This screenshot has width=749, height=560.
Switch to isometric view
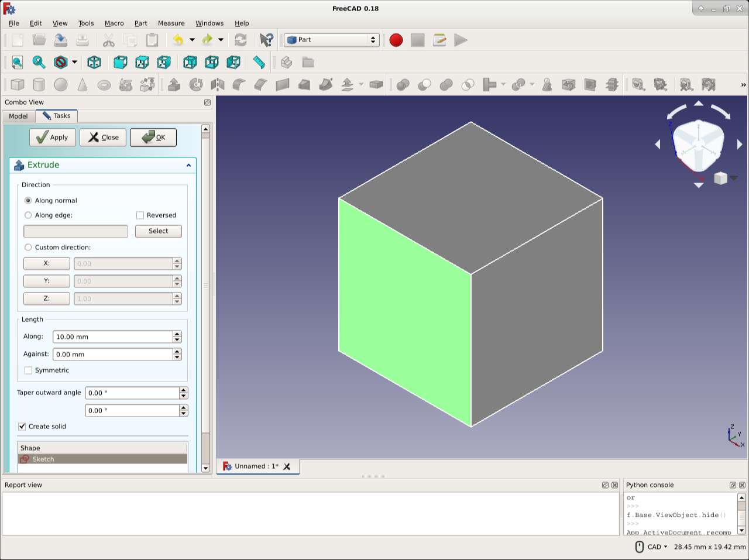(x=94, y=62)
